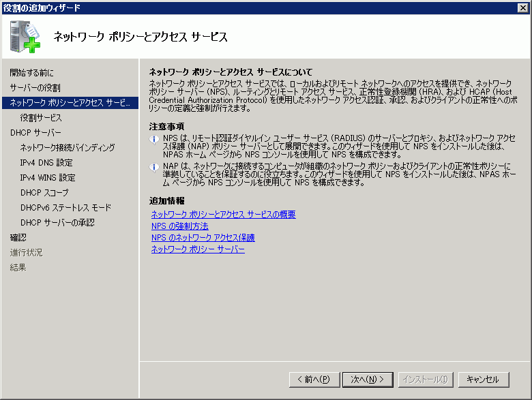
Task: Cancel the wizard with キャンセル
Action: [484, 380]
